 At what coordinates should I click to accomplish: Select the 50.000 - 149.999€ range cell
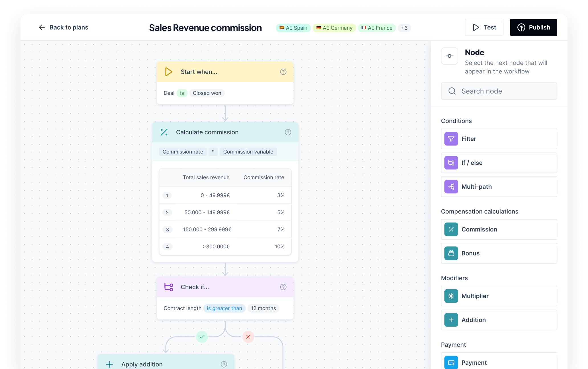coord(207,212)
